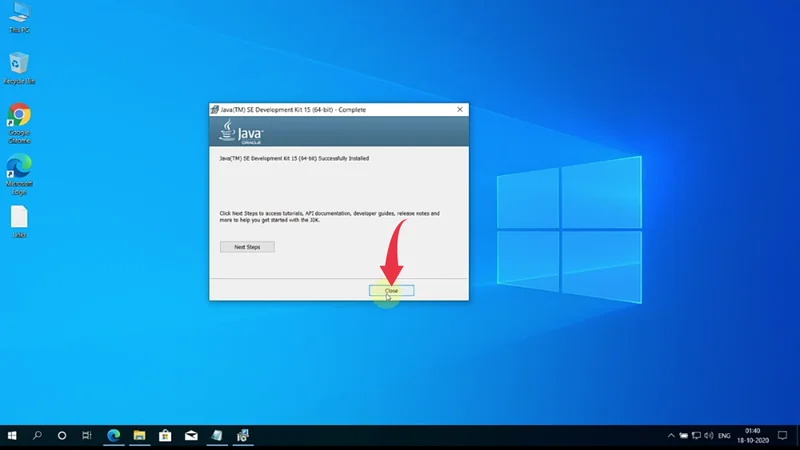This screenshot has height=450, width=800.
Task: Open the volume speaker control
Action: 706,436
